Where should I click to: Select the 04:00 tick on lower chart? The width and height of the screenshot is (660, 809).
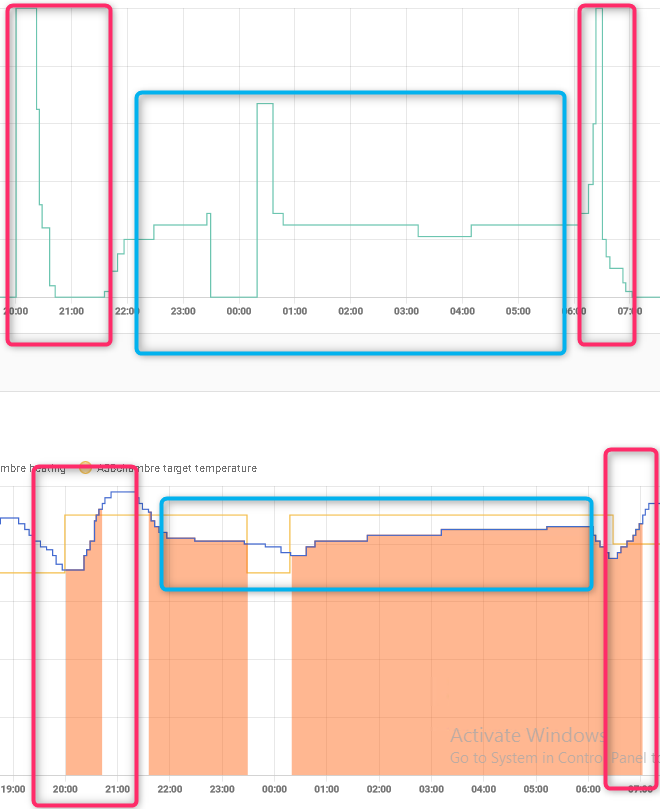(482, 789)
